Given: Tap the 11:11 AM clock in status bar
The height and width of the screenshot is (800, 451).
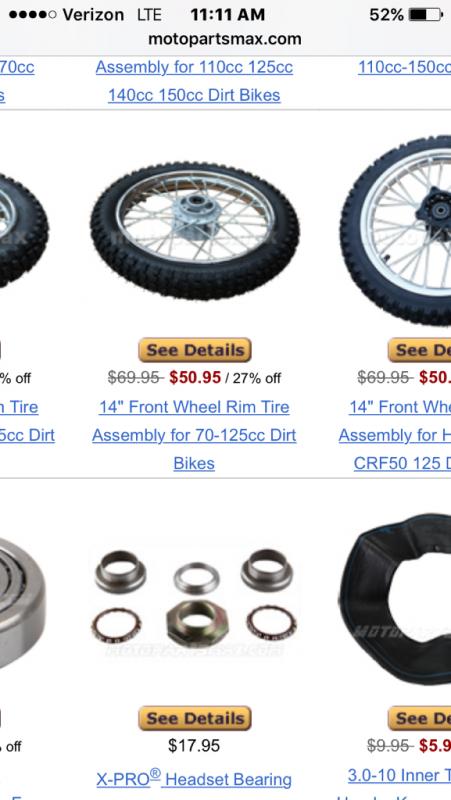Looking at the screenshot, I should [228, 15].
